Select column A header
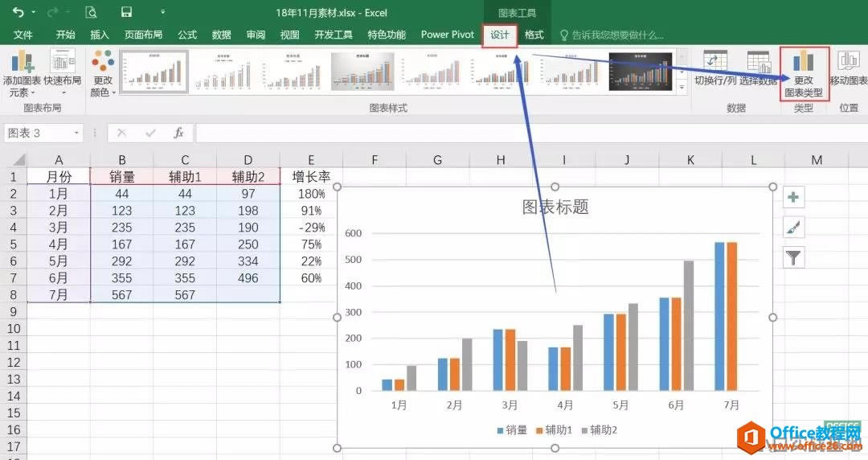This screenshot has width=868, height=460. pos(59,160)
